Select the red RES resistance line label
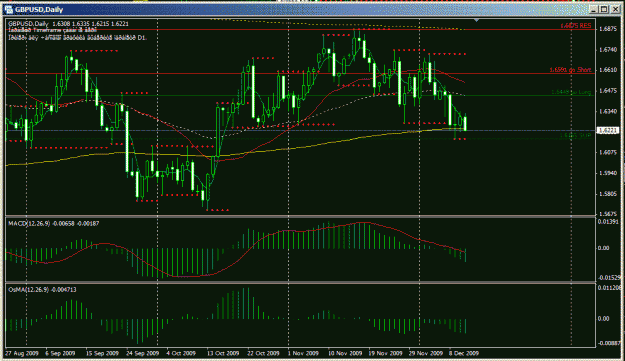 coord(576,26)
